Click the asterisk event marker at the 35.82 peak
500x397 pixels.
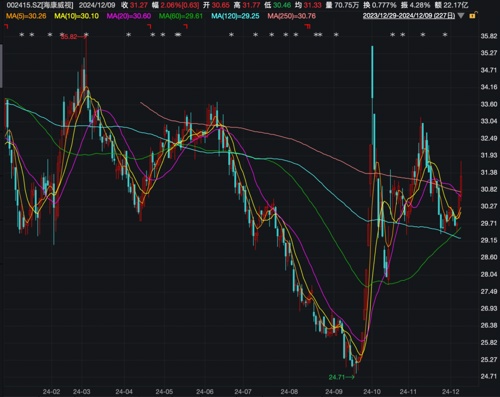point(86,34)
